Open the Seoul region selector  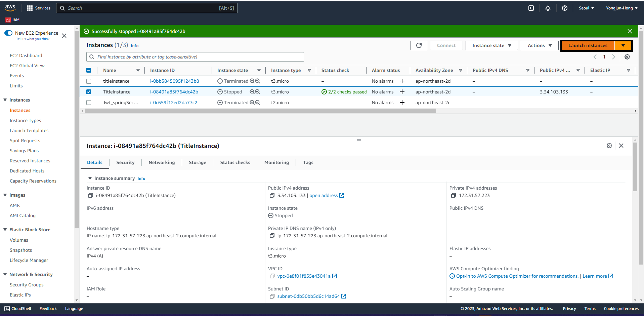pyautogui.click(x=586, y=8)
